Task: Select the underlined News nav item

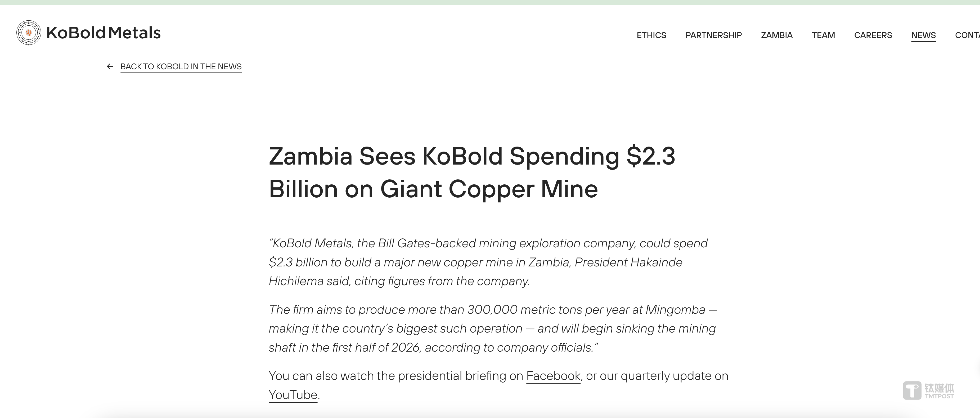Action: pyautogui.click(x=923, y=35)
